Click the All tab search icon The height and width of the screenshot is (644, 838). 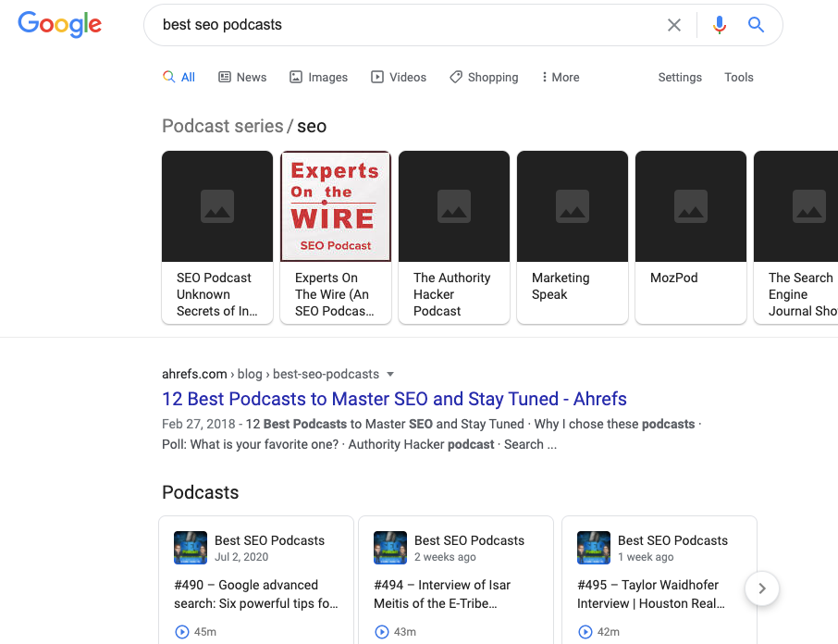coord(169,77)
